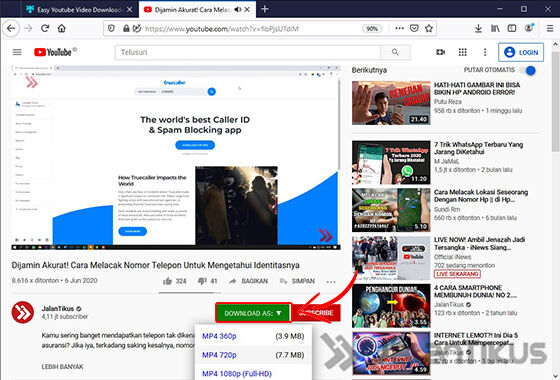Open the Hati-Hati Gambar video thumbnail

pos(391,103)
